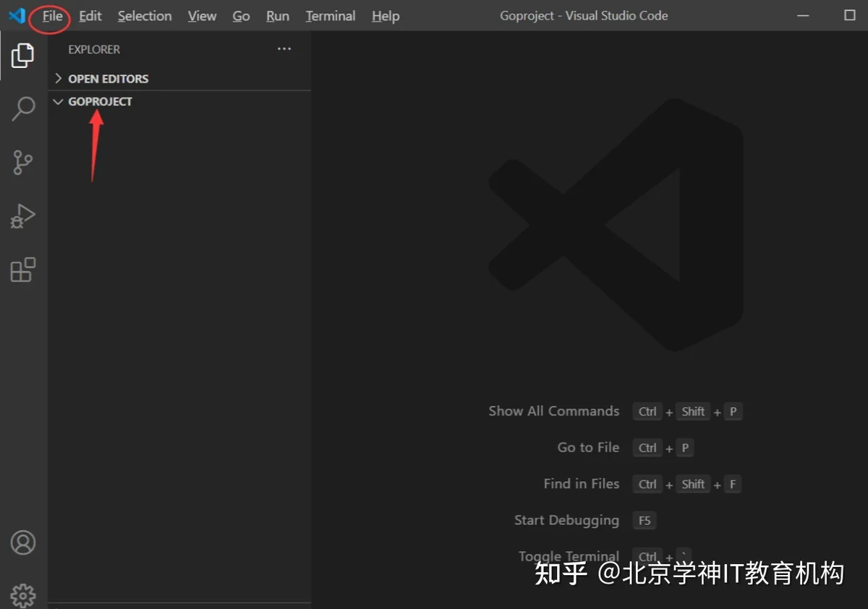Click the Show All Commands label
This screenshot has height=609, width=868.
(554, 411)
